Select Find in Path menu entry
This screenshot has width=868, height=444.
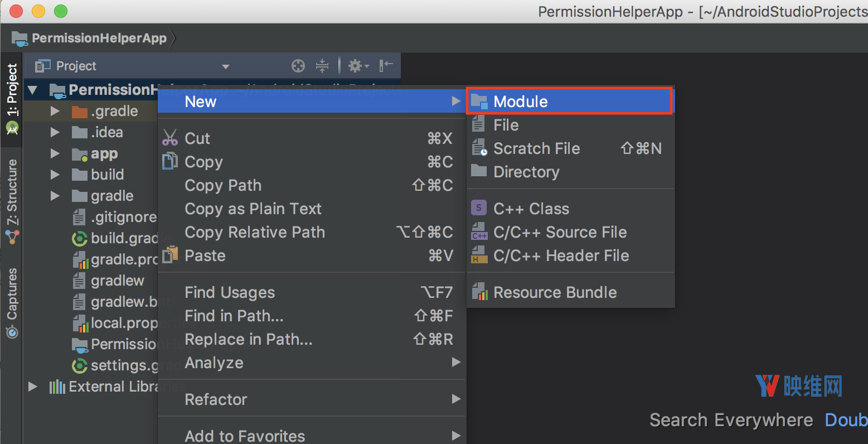pos(234,316)
